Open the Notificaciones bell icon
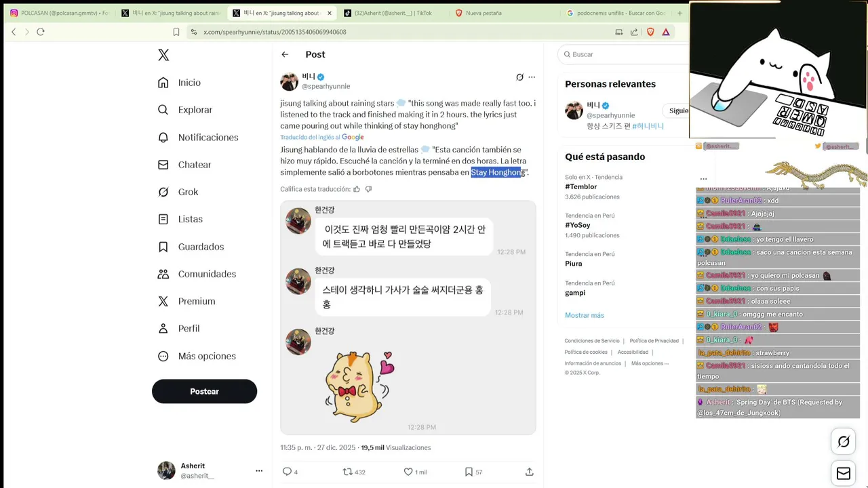The image size is (868, 488). point(163,138)
